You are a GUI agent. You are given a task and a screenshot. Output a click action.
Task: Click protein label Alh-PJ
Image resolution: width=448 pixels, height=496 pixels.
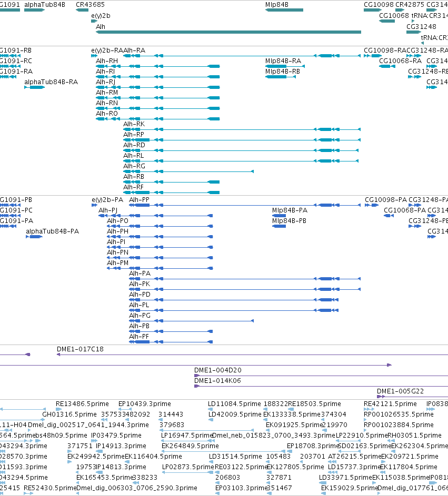coord(108,210)
